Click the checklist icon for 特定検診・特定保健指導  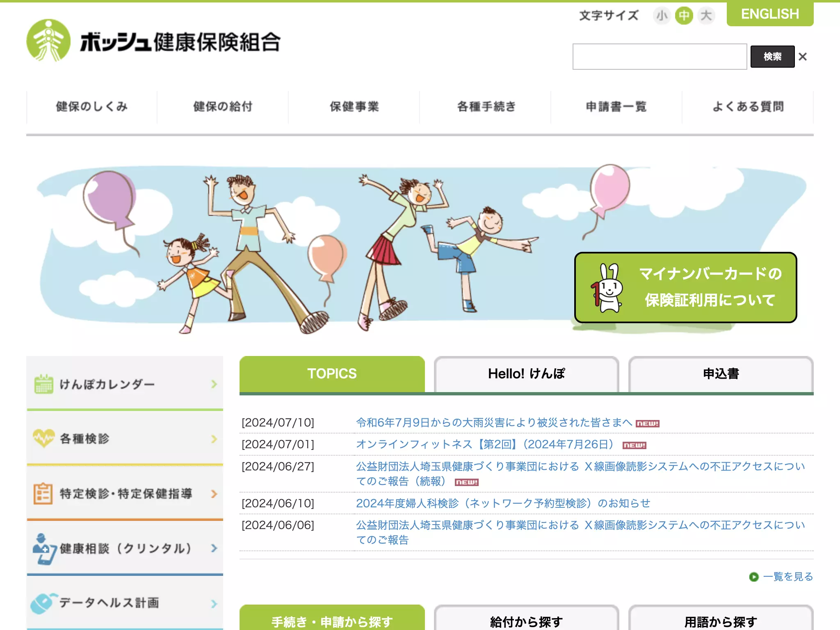click(43, 493)
